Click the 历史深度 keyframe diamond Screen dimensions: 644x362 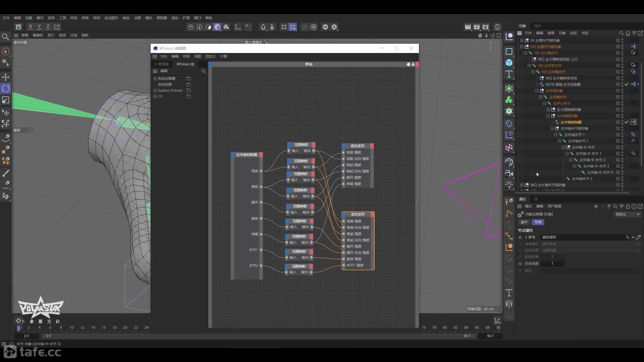(520, 263)
